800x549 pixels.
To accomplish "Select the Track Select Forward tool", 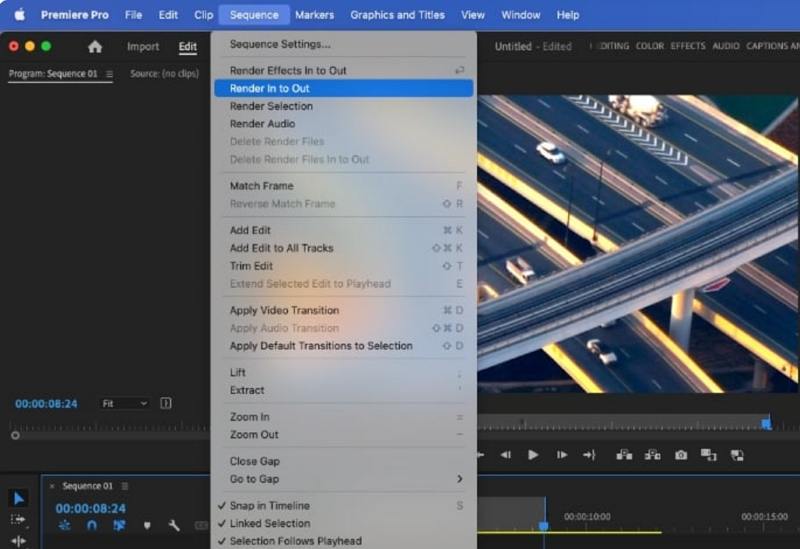I will click(18, 520).
